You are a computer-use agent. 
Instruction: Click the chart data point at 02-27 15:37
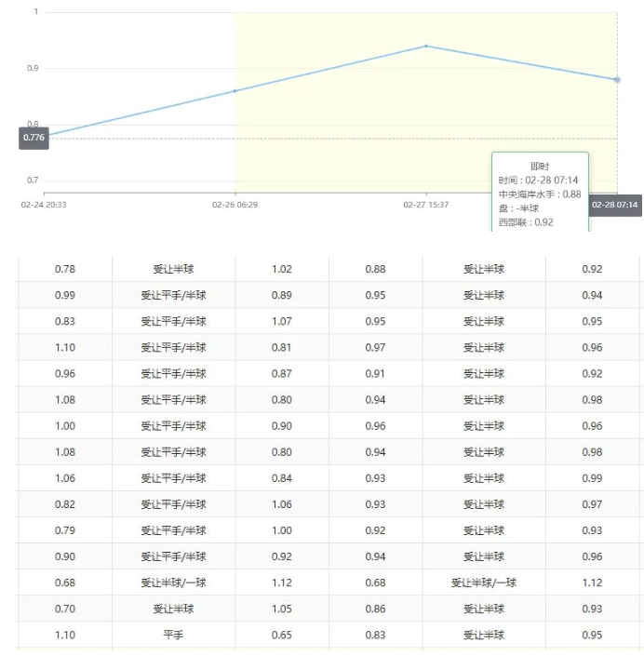(x=426, y=46)
